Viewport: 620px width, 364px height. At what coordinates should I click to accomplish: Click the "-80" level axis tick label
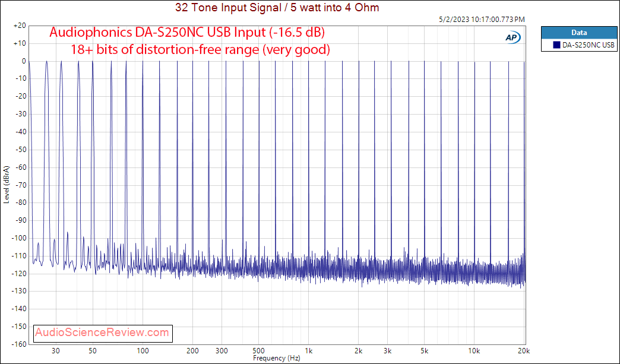(x=20, y=202)
